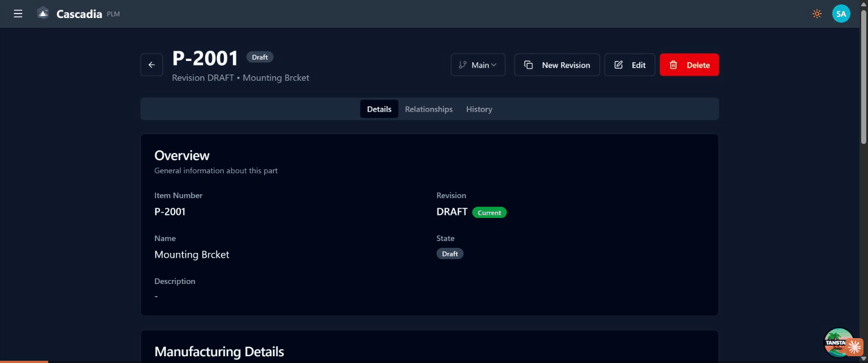Toggle light theme with the sun icon
This screenshot has height=363, width=868.
coord(817,14)
